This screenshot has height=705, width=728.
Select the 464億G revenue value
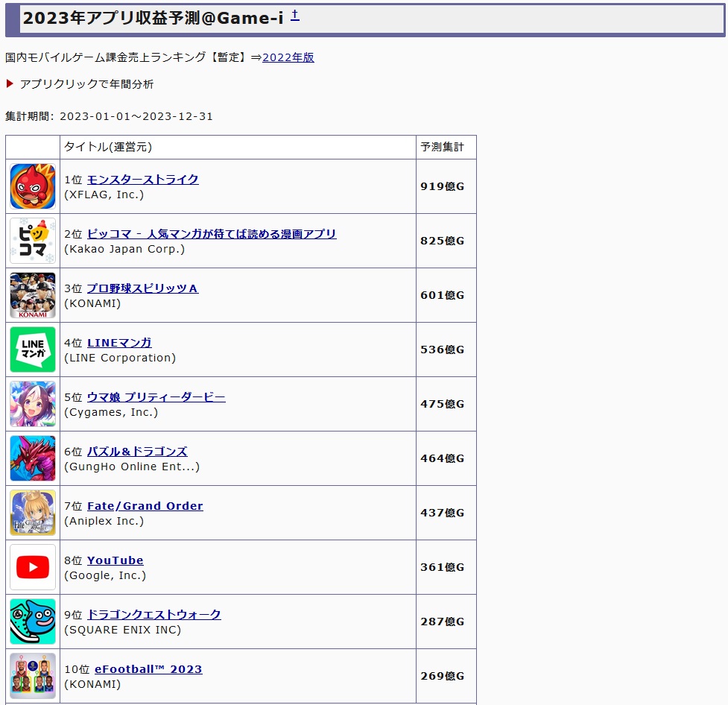coord(443,458)
